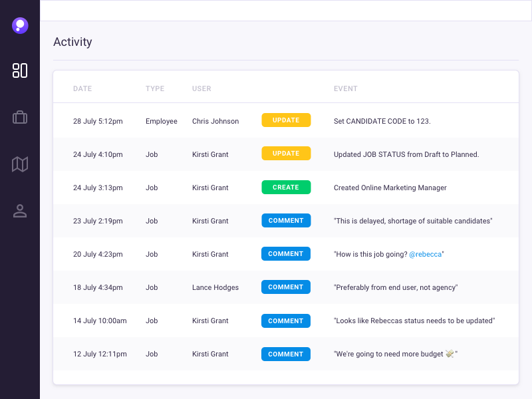Click user name 'Chris Johnson'
Image resolution: width=532 pixels, height=399 pixels.
(215, 121)
